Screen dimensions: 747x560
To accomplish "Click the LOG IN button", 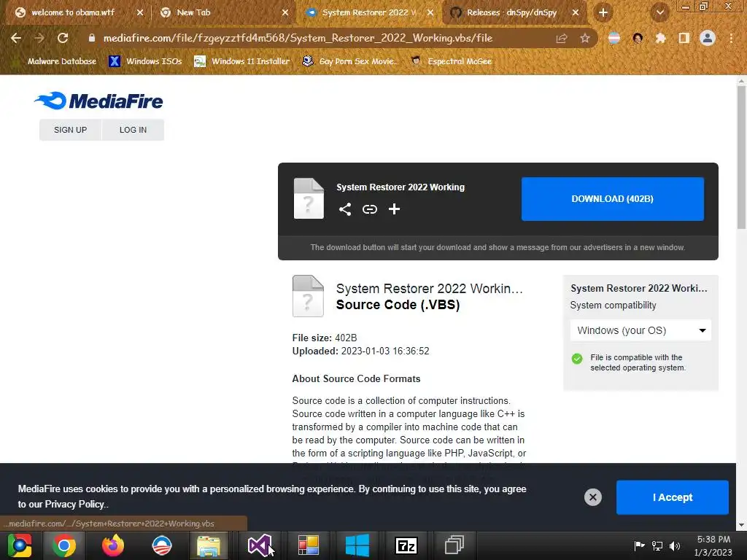I will (x=133, y=130).
